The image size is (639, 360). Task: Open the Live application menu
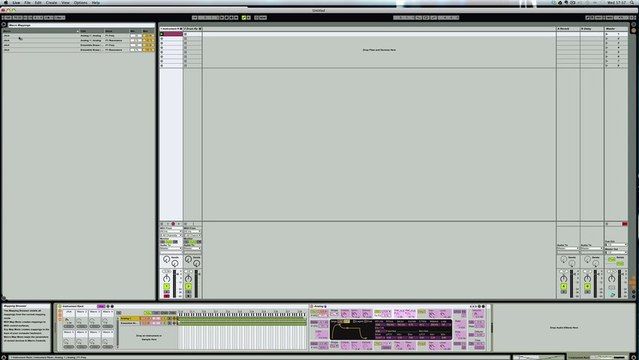pos(16,2)
